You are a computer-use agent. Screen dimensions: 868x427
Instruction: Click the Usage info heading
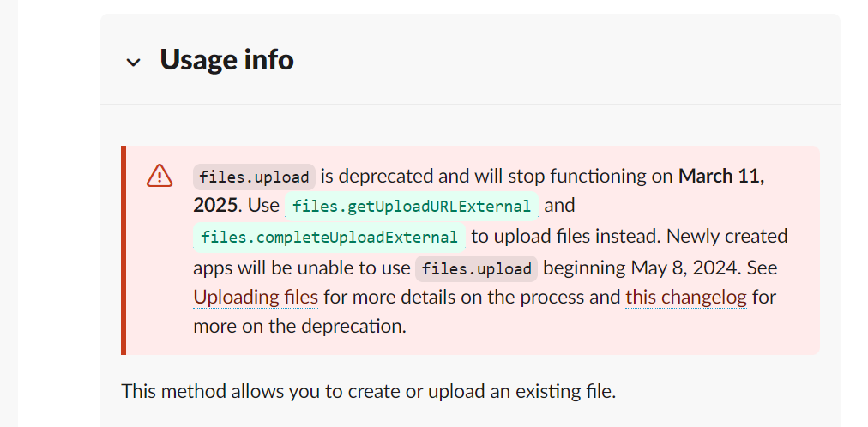pos(227,59)
